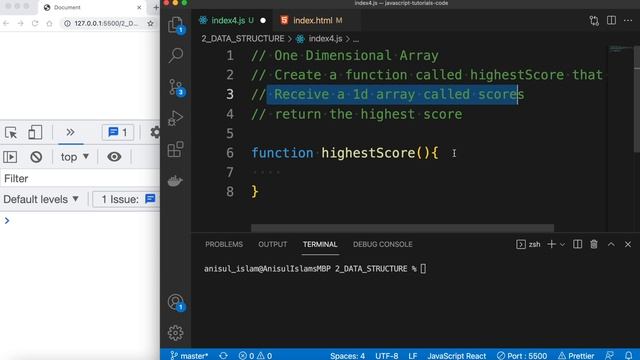Image resolution: width=640 pixels, height=360 pixels.
Task: Open the 1 Issue button in console
Action: click(126, 199)
